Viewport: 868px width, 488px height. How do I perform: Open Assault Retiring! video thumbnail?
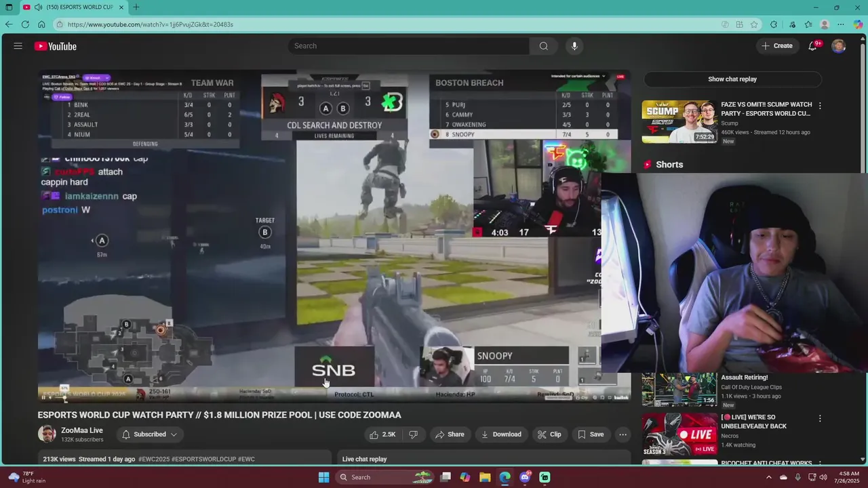(x=679, y=389)
